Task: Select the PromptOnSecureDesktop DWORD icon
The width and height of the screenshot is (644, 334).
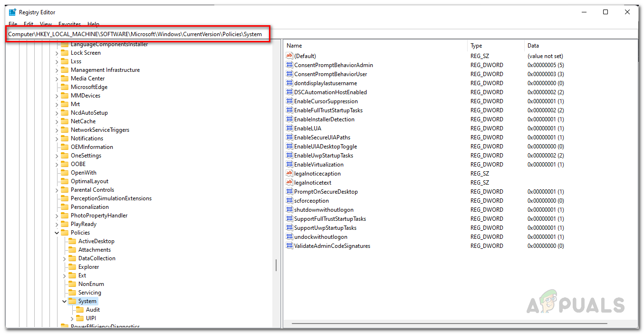Action: pos(289,191)
